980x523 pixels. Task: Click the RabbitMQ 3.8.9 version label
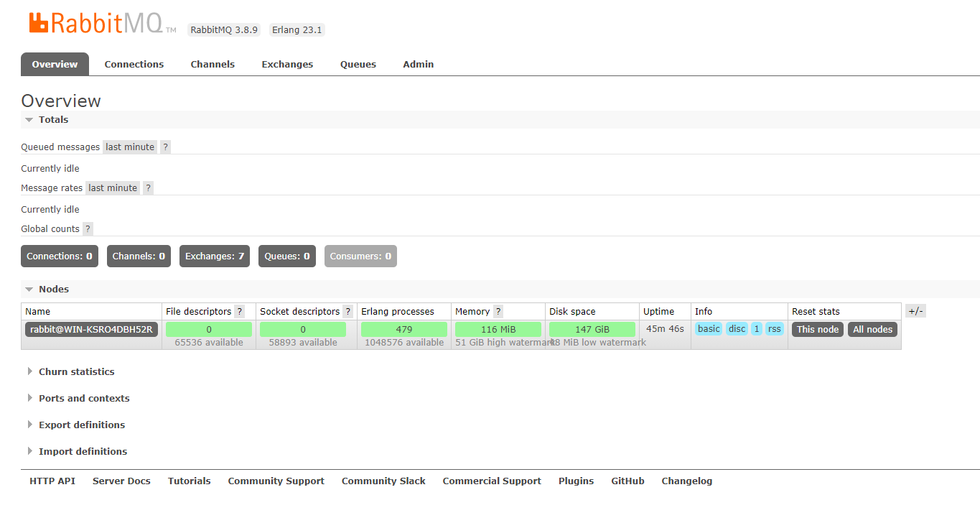pos(225,30)
